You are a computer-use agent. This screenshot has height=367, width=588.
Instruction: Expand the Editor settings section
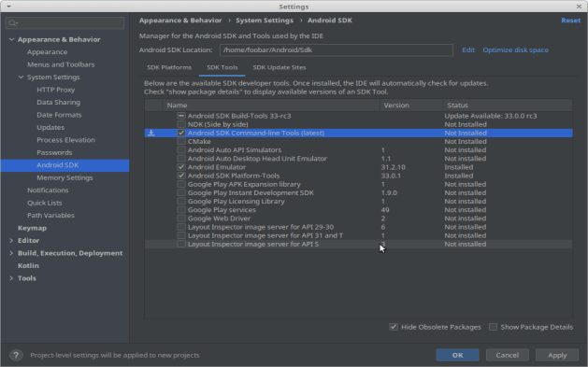pyautogui.click(x=11, y=240)
